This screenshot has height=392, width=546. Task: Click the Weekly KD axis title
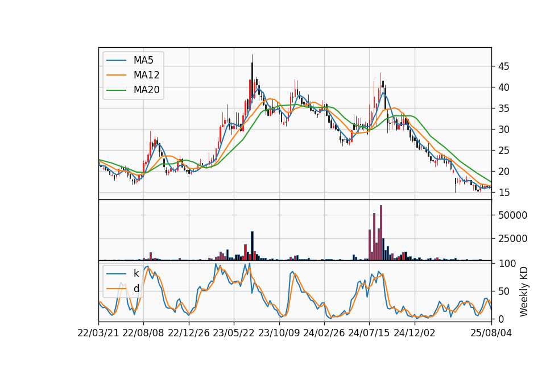[523, 292]
